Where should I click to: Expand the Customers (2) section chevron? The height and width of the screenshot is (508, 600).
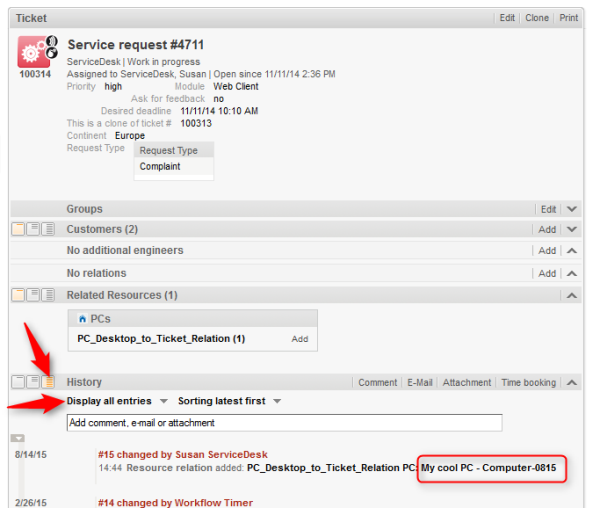[x=572, y=230]
